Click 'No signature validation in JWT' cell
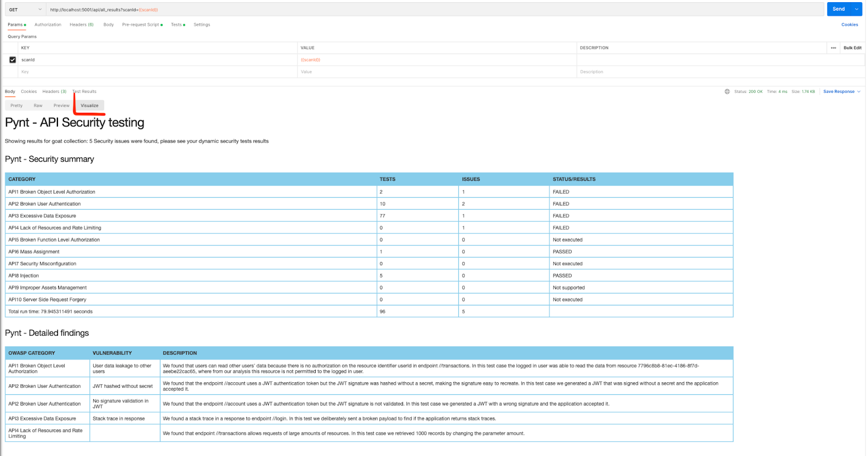Screen dimensions: 868x456 tap(125, 404)
